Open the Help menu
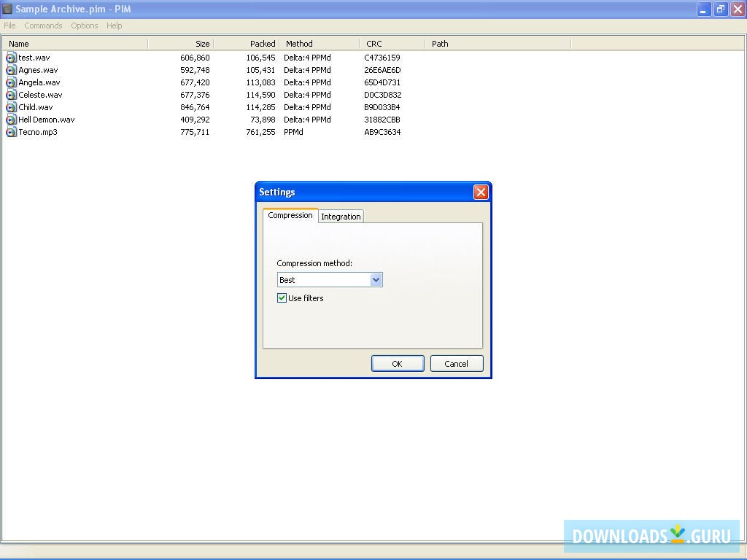The width and height of the screenshot is (747, 560). 115,26
